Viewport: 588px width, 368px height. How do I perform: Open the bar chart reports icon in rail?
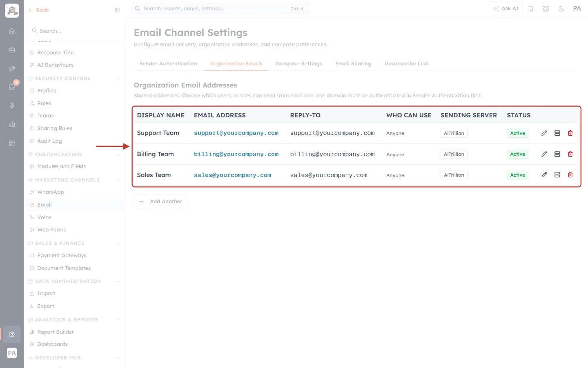(12, 124)
